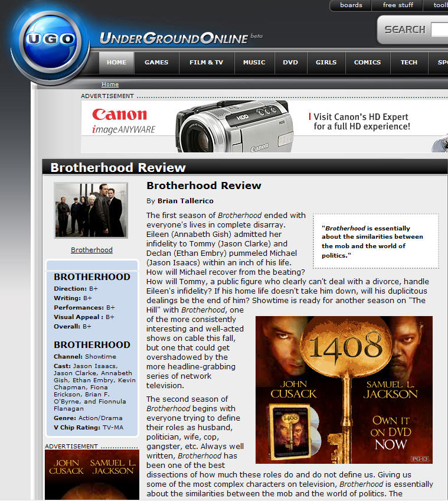
Task: Open the DVD section
Action: coord(290,62)
